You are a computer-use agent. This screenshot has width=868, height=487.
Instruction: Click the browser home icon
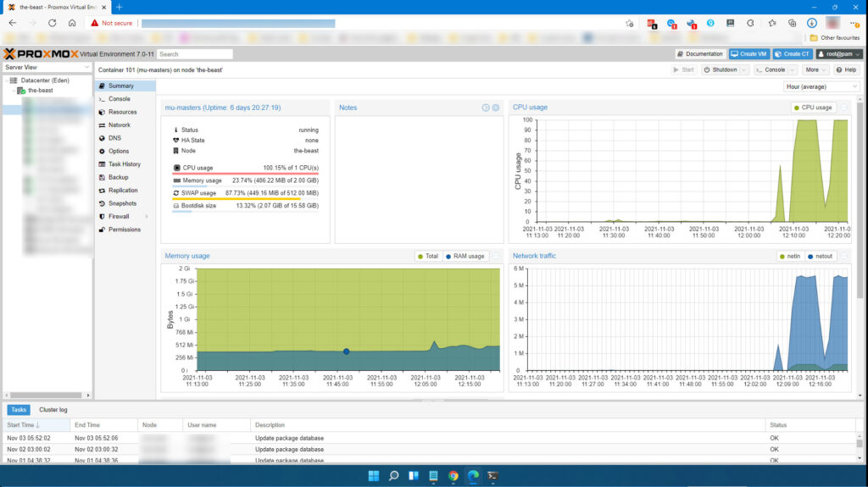[x=72, y=23]
